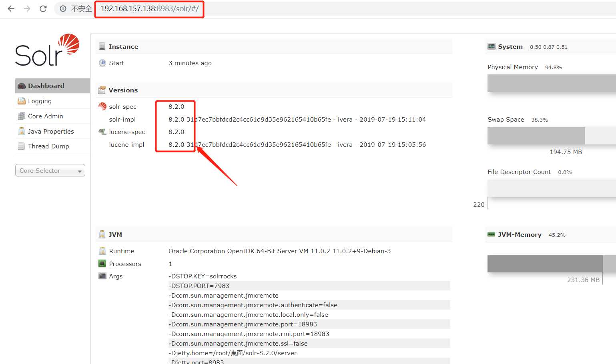Click '-DSTOP.PORT=7983' argument

coord(199,286)
